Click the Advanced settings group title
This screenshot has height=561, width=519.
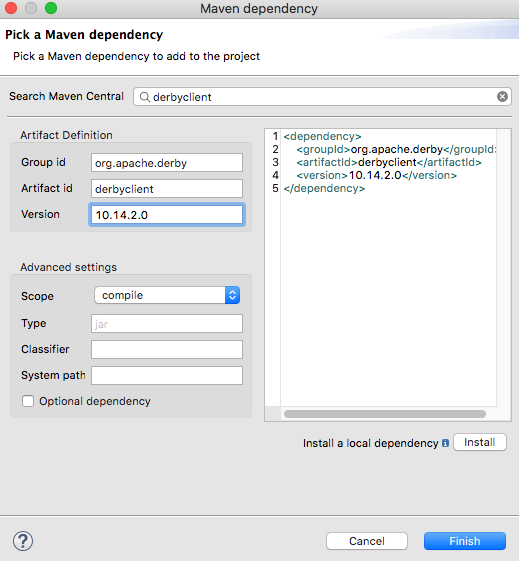click(x=68, y=267)
